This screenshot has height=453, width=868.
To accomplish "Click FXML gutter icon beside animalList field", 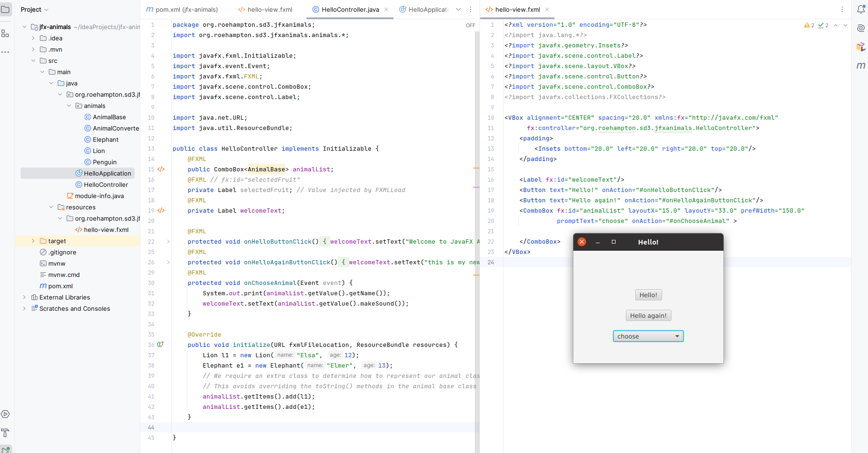I will (161, 169).
